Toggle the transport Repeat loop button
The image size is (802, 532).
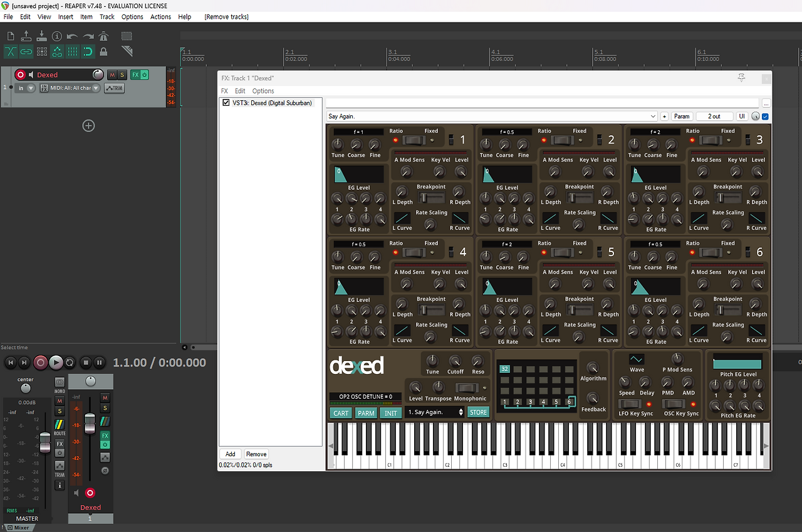click(70, 362)
